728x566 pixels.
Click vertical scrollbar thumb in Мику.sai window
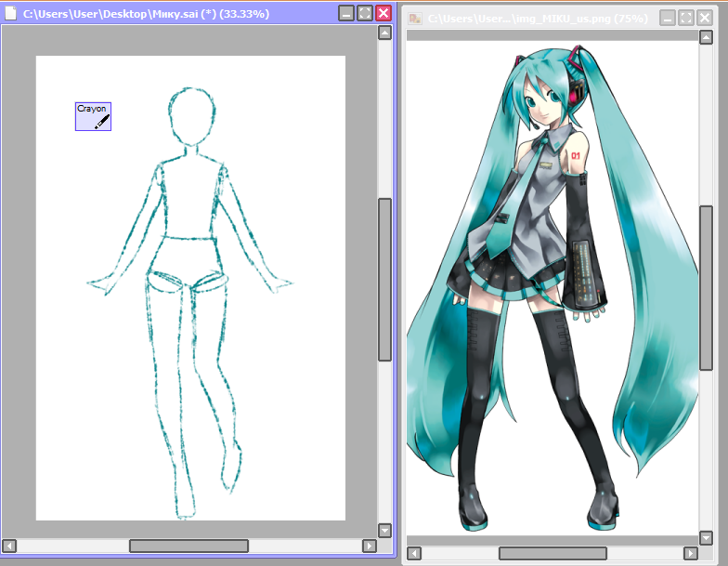pos(384,279)
